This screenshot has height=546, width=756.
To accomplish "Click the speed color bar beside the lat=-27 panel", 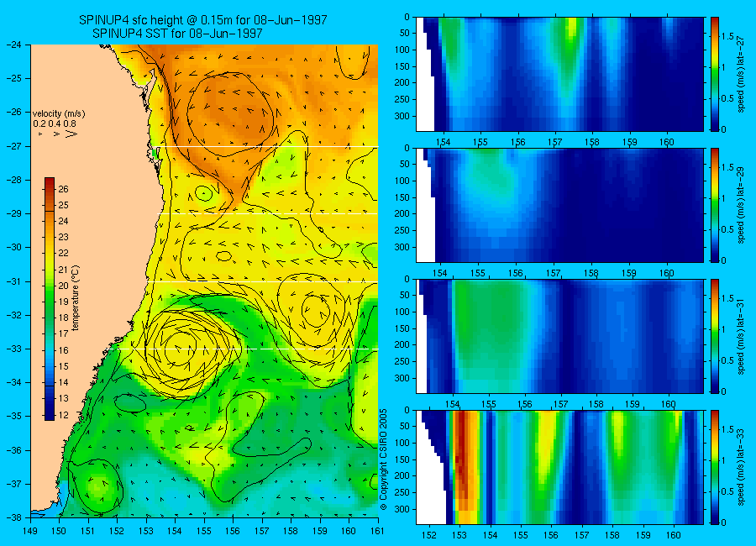I will [714, 74].
